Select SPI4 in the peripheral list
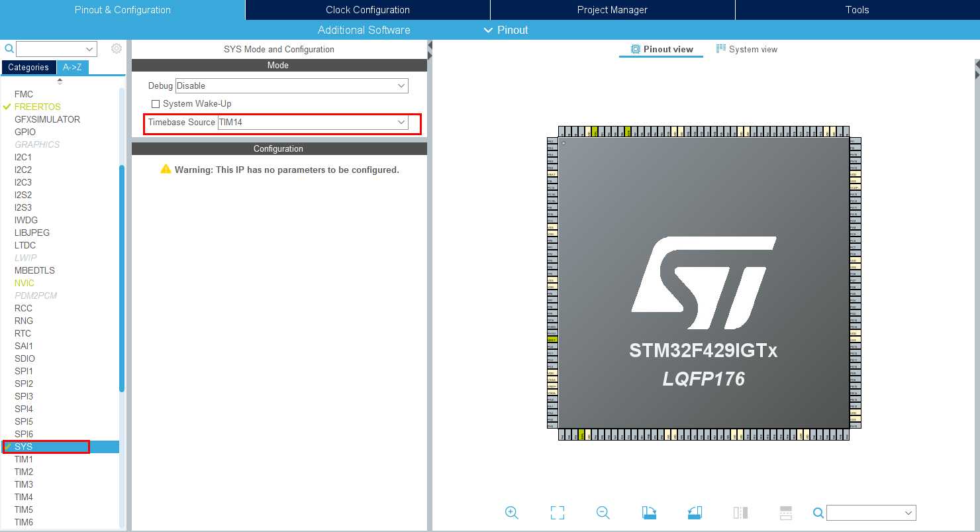980x532 pixels. 23,409
